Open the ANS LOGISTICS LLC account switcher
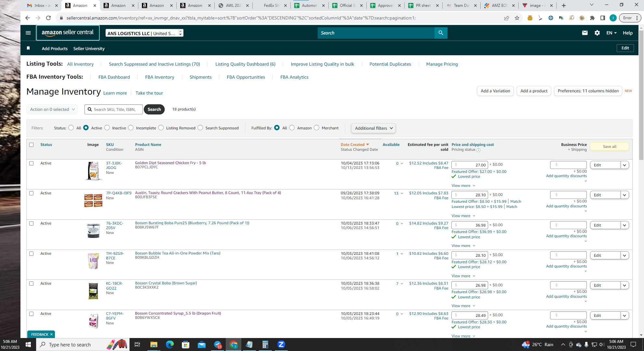644x351 pixels. (x=145, y=33)
